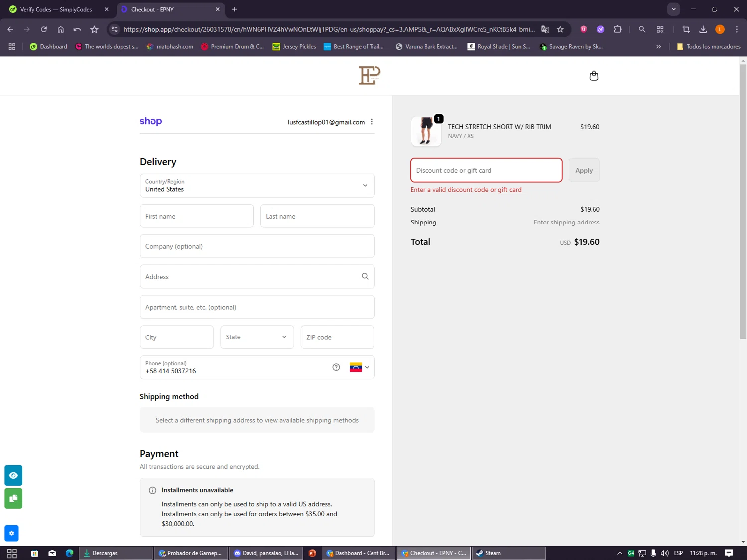Open the browser downloads icon
Viewport: 747px width, 560px height.
(x=703, y=29)
